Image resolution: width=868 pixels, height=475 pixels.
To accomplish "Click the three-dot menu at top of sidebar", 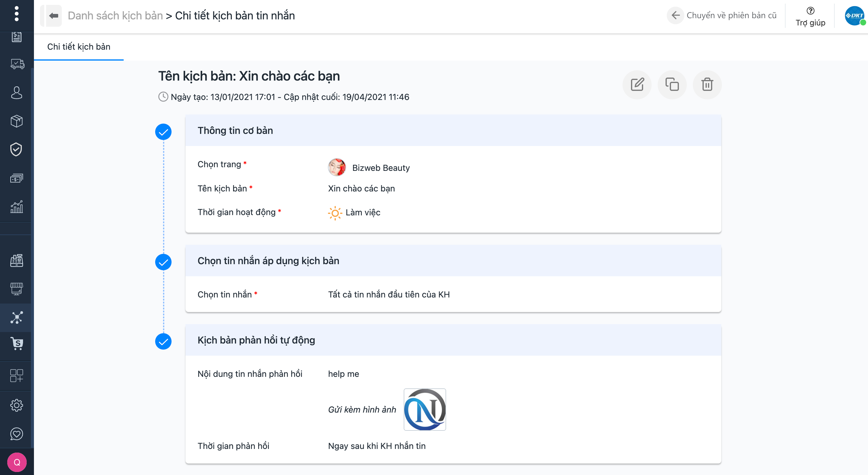I will (16, 14).
